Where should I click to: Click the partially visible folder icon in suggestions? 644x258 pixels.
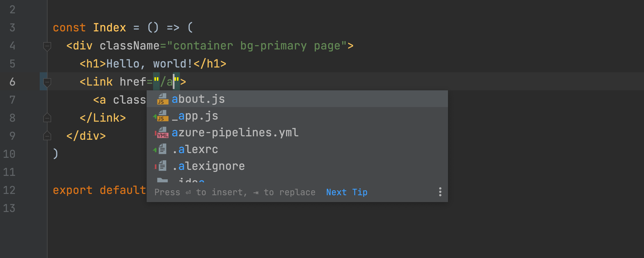(x=163, y=180)
